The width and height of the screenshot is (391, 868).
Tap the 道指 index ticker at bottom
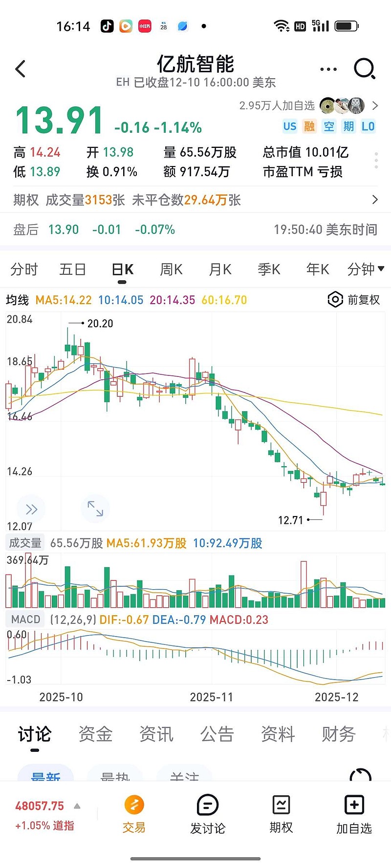click(45, 815)
